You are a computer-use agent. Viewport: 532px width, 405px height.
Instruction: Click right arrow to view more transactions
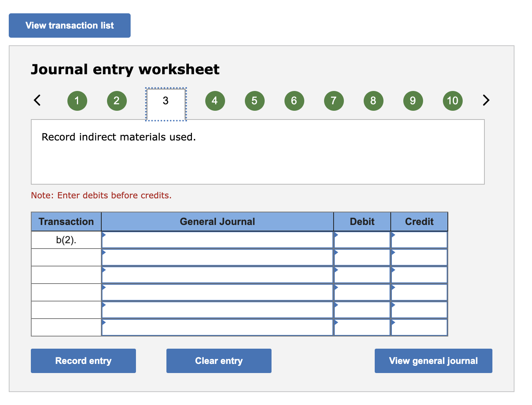pos(486,100)
